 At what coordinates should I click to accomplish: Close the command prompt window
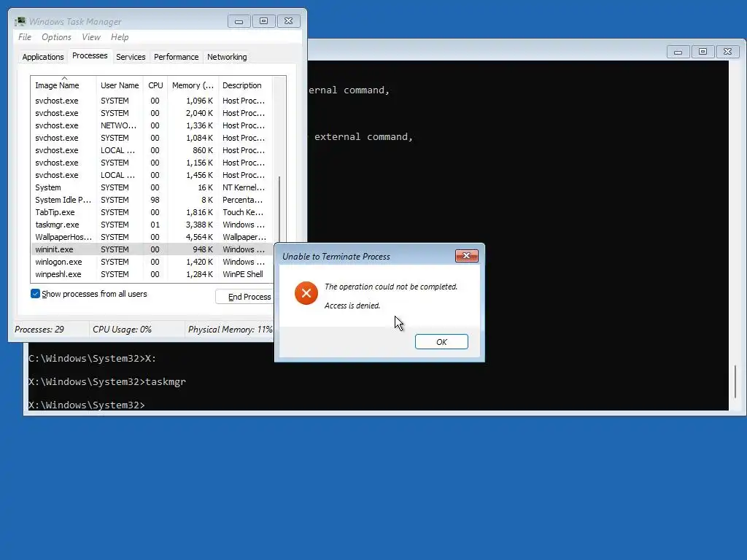[727, 52]
